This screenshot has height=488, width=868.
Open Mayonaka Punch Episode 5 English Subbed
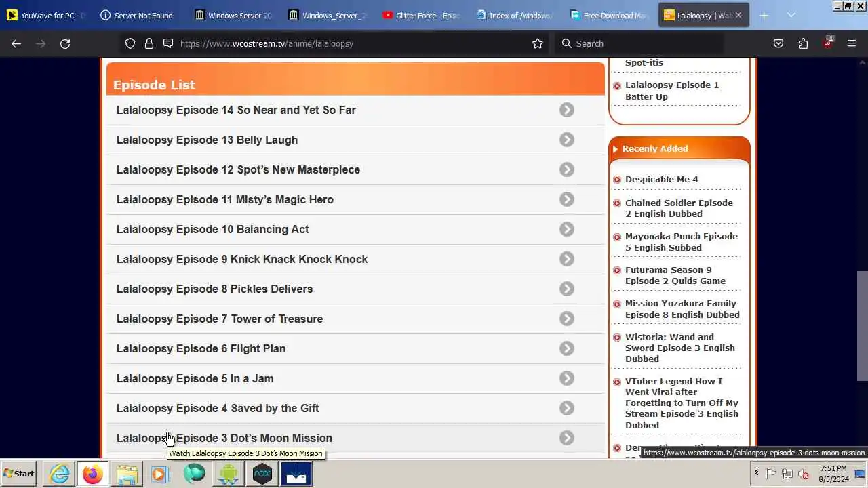[x=682, y=242]
